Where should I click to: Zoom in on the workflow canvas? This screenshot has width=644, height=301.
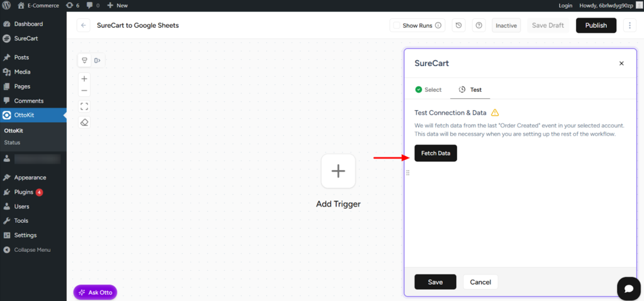click(x=84, y=79)
